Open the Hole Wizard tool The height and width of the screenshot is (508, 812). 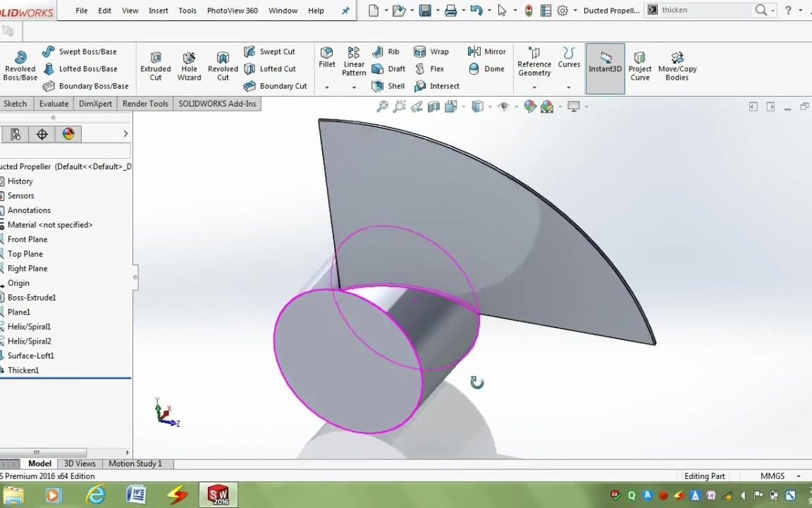[x=189, y=64]
